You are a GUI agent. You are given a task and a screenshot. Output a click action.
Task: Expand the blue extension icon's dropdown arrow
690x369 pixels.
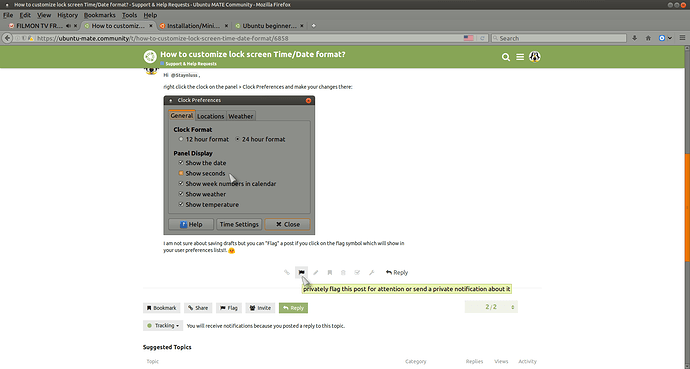(x=670, y=38)
